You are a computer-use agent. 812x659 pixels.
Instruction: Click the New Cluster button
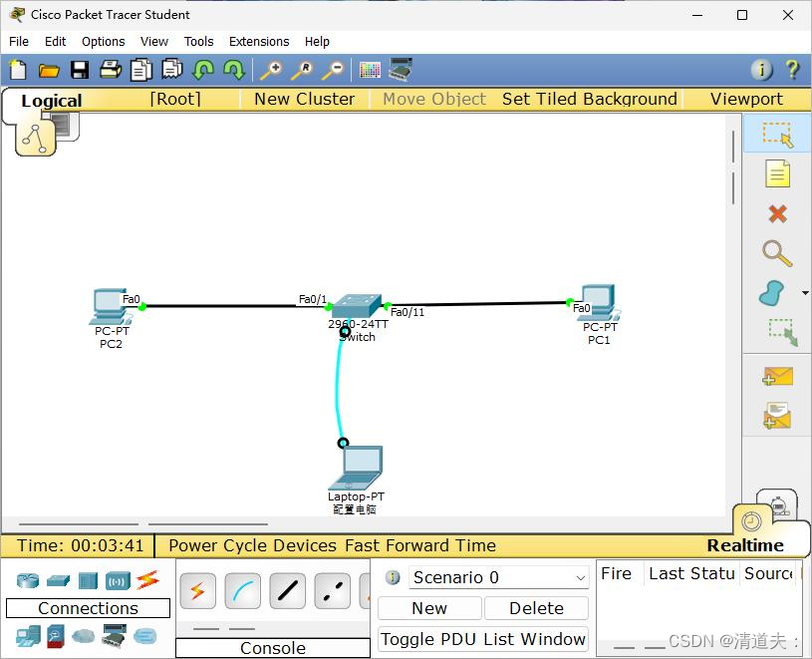[305, 99]
